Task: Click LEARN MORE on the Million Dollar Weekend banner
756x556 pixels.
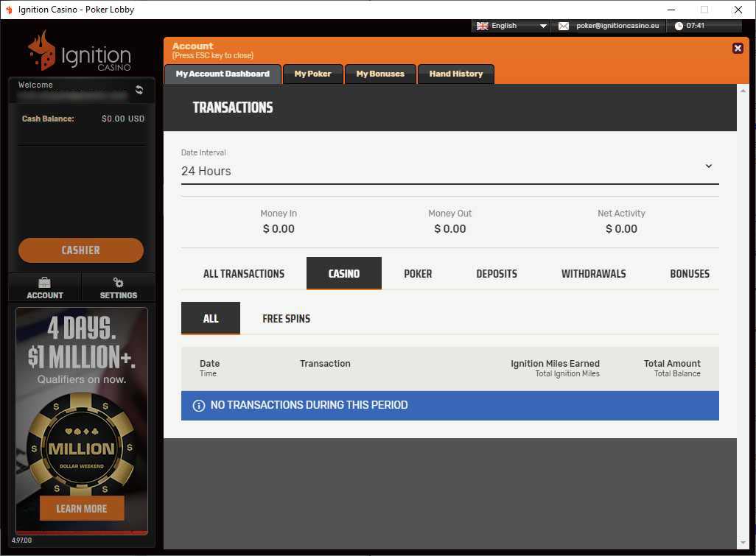Action: (x=81, y=508)
